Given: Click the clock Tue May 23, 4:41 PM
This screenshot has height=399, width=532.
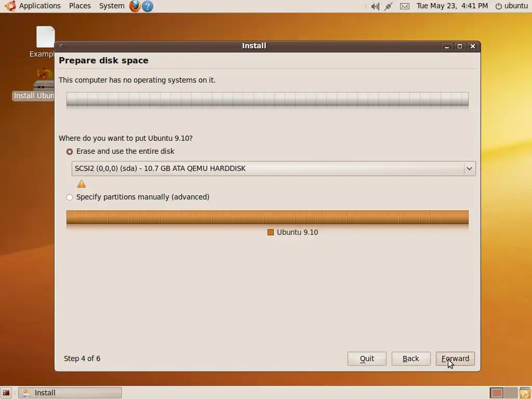Looking at the screenshot, I should click(452, 6).
